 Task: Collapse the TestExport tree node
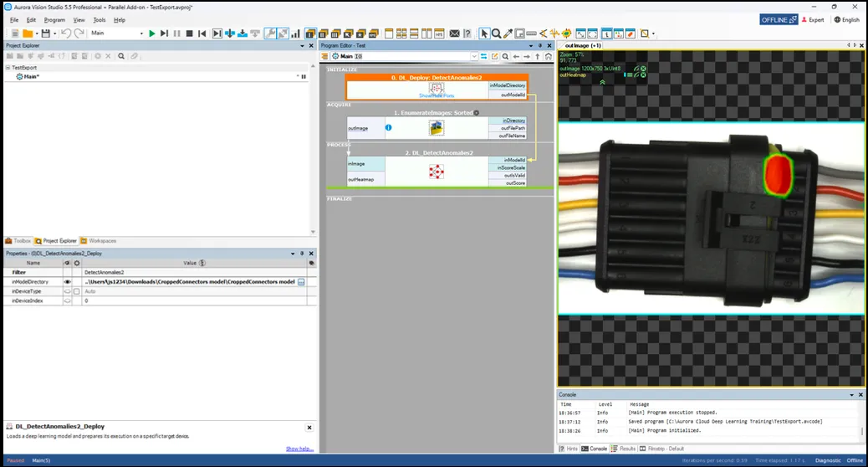click(8, 68)
